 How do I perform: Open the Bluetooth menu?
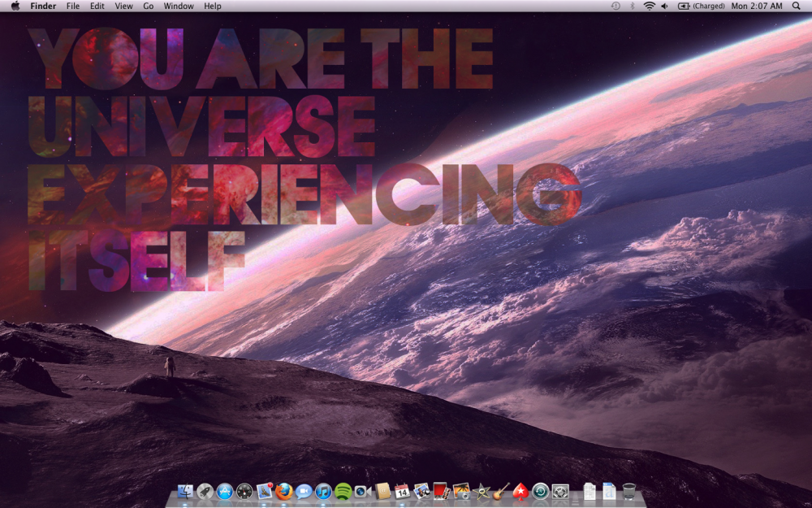(633, 6)
